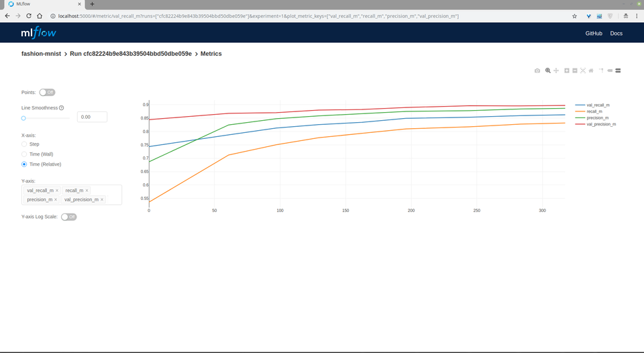
Task: Click the '200' x-axis tick label
Action: point(411,211)
